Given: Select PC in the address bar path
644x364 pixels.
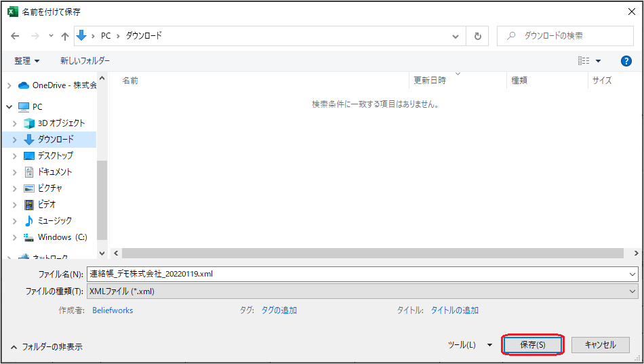Looking at the screenshot, I should point(106,36).
